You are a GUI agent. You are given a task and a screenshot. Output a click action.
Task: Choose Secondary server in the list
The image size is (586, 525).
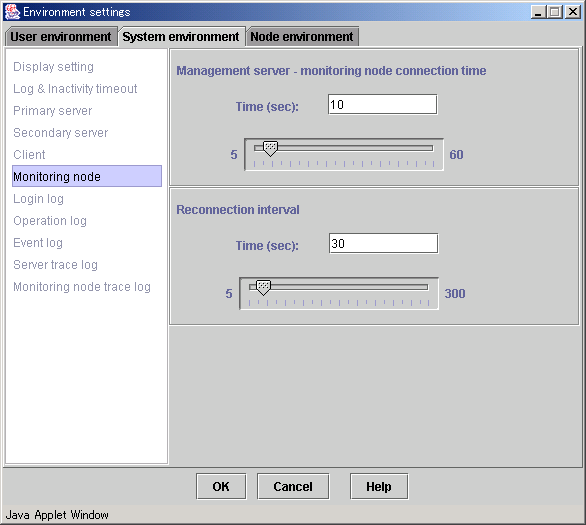tap(61, 133)
